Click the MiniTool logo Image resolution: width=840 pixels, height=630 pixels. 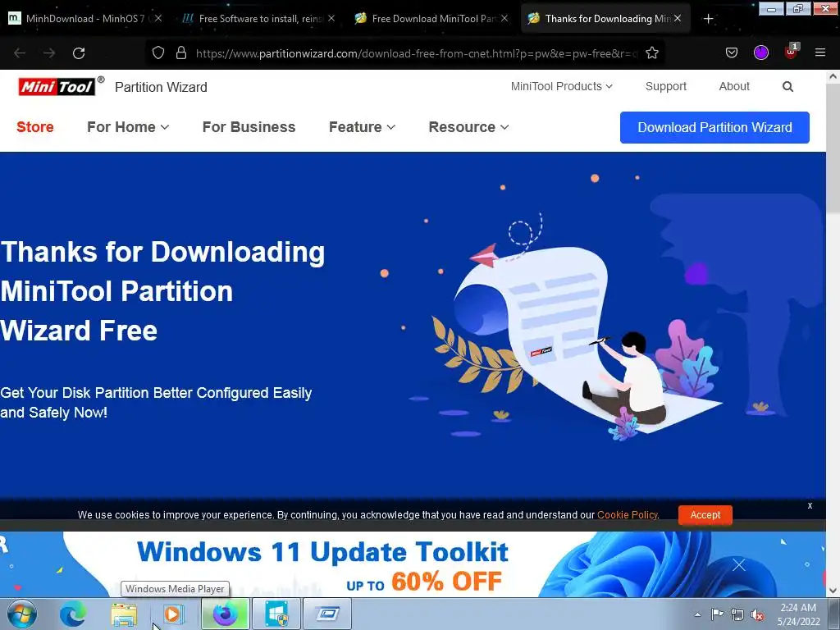tap(57, 86)
